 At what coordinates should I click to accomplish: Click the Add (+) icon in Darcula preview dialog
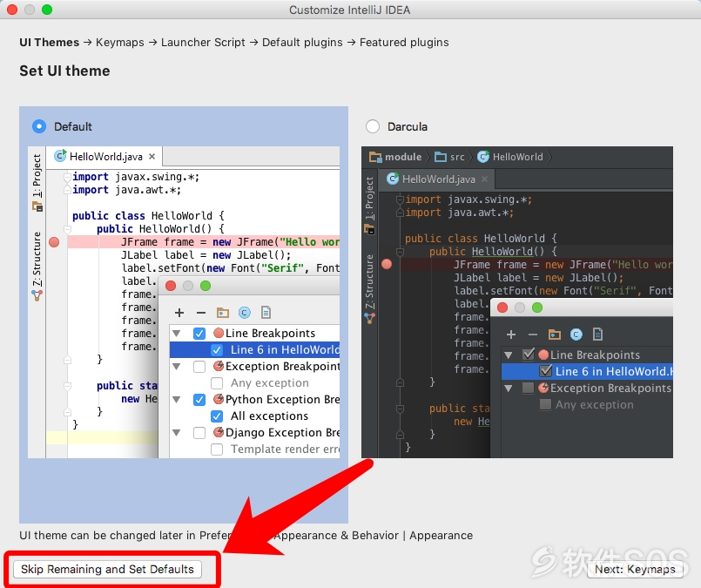tap(511, 335)
